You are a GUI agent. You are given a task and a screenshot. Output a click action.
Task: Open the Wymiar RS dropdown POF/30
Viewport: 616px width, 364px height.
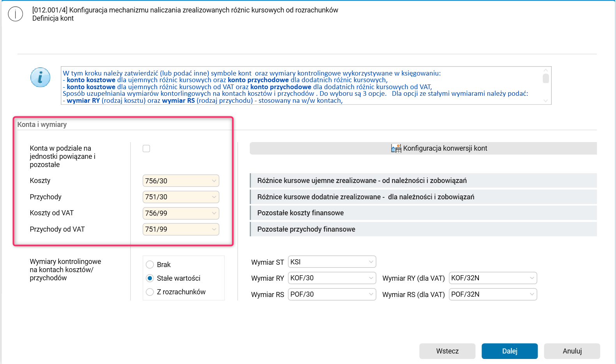371,294
